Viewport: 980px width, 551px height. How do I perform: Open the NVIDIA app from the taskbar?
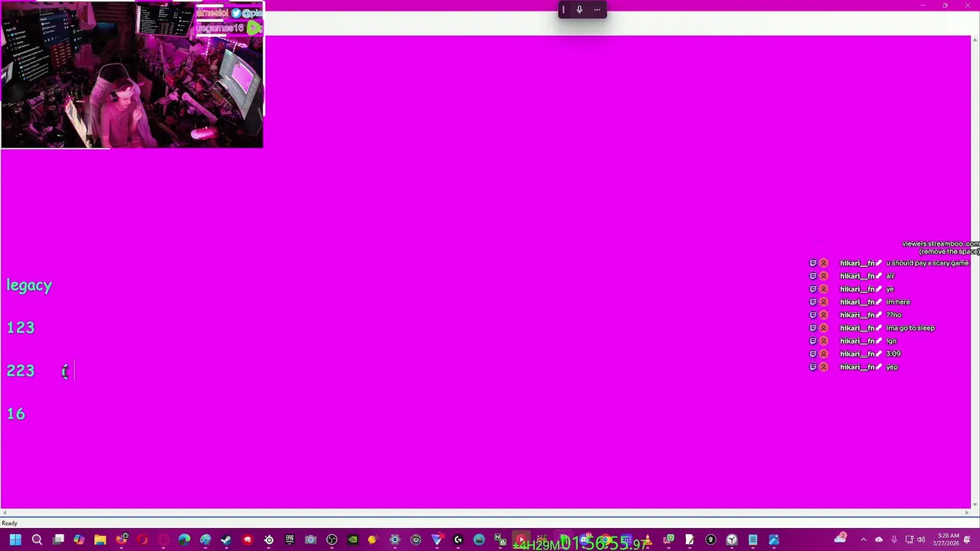tap(353, 540)
